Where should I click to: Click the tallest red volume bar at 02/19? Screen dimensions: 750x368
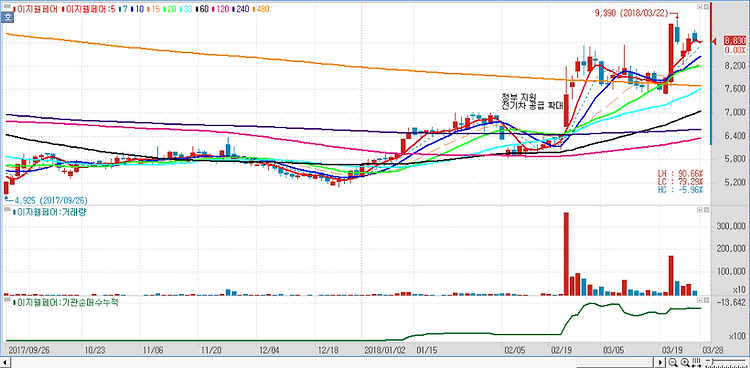tap(566, 254)
